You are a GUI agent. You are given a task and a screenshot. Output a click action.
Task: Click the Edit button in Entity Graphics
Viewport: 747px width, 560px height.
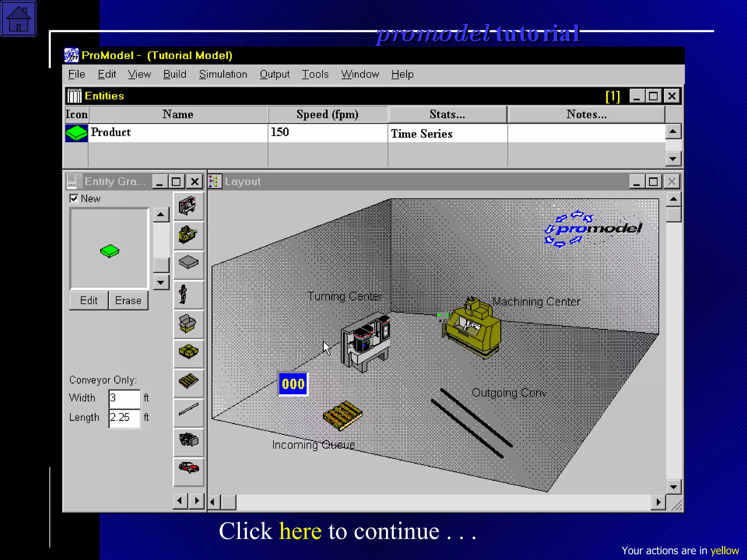(x=89, y=300)
